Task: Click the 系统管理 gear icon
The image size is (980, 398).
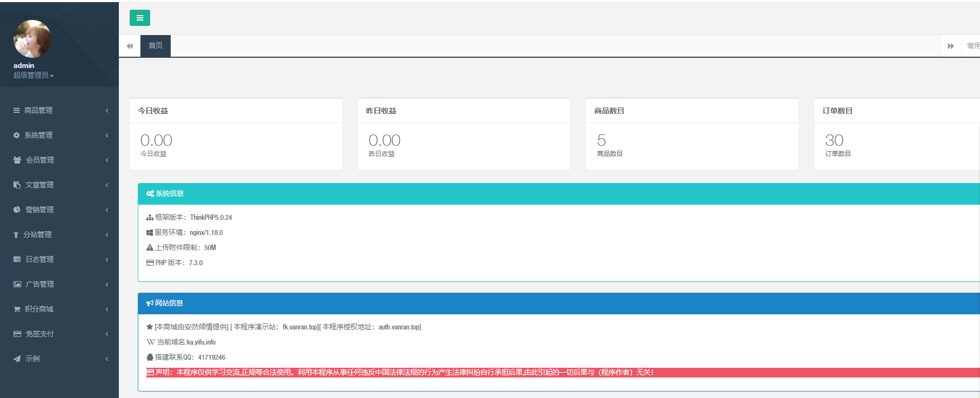Action: pyautogui.click(x=17, y=135)
